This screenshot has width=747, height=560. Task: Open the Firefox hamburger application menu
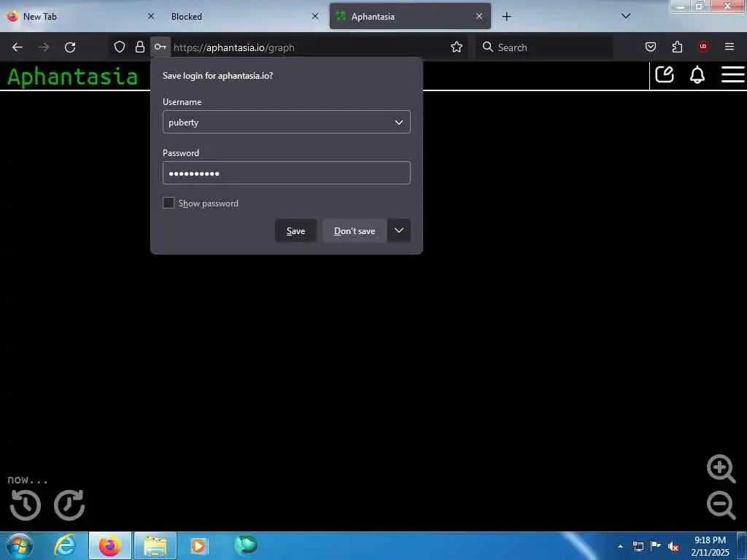[x=729, y=47]
